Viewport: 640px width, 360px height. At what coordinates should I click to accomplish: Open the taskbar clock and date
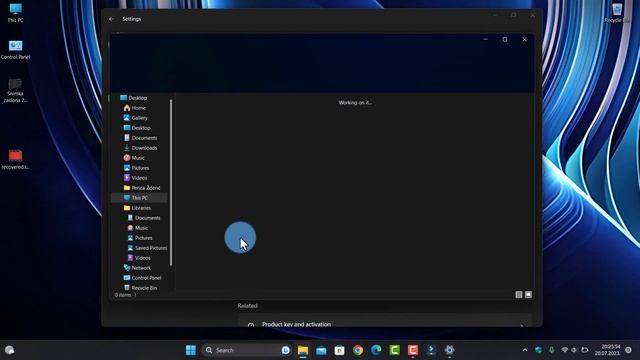pos(607,350)
